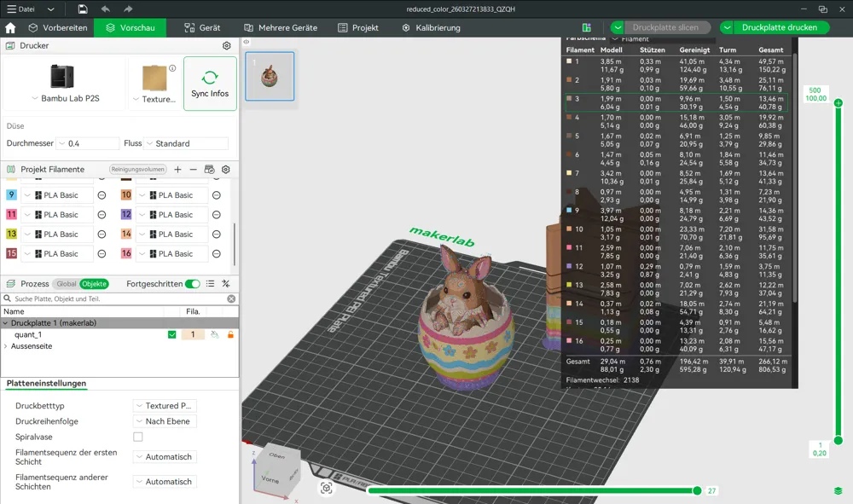Open the Druckreihenfolge Nach Ebene dropdown

point(165,421)
